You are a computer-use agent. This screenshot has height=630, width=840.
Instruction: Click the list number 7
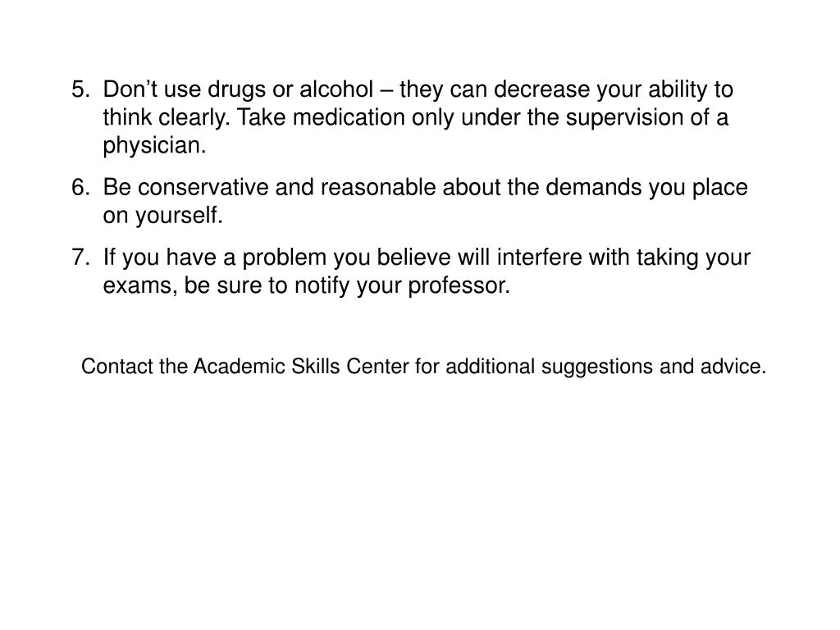[x=80, y=258]
